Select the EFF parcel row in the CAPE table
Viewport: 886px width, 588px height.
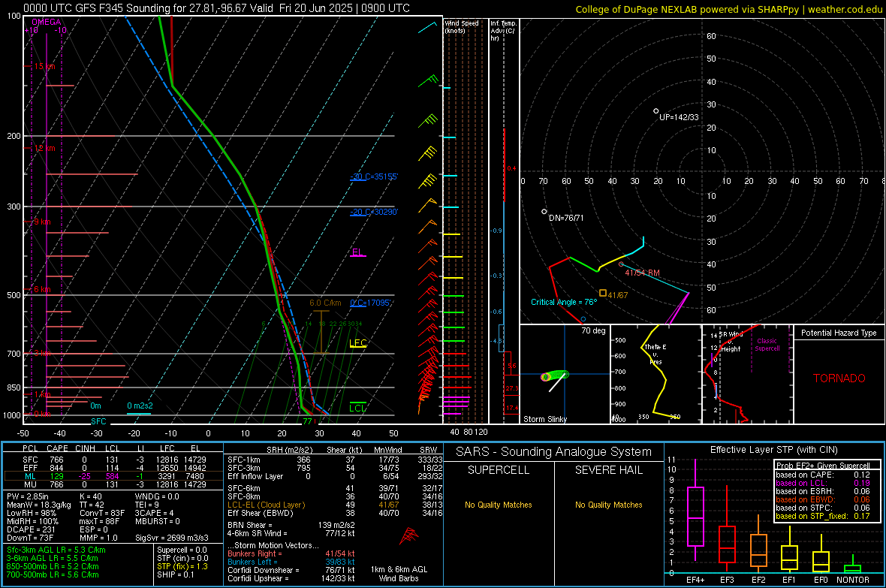[113, 468]
